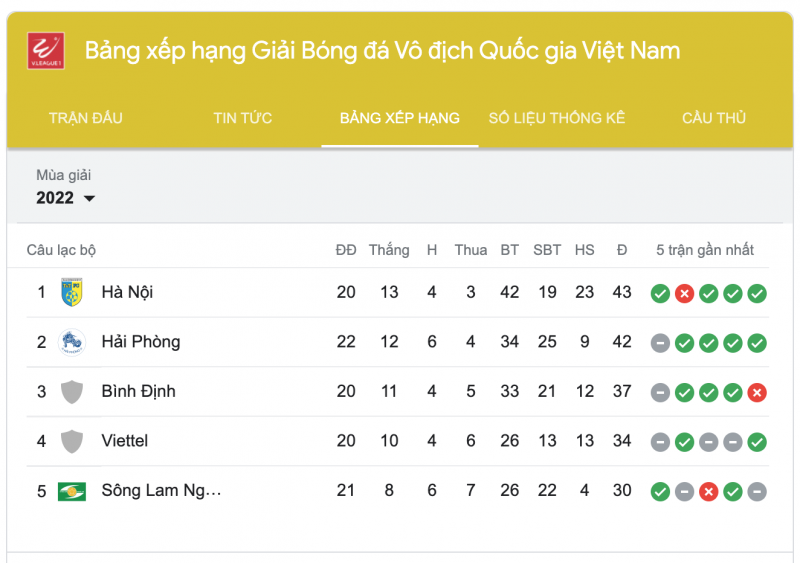This screenshot has height=563, width=800.
Task: Click the Viettel shield icon
Action: (x=71, y=441)
